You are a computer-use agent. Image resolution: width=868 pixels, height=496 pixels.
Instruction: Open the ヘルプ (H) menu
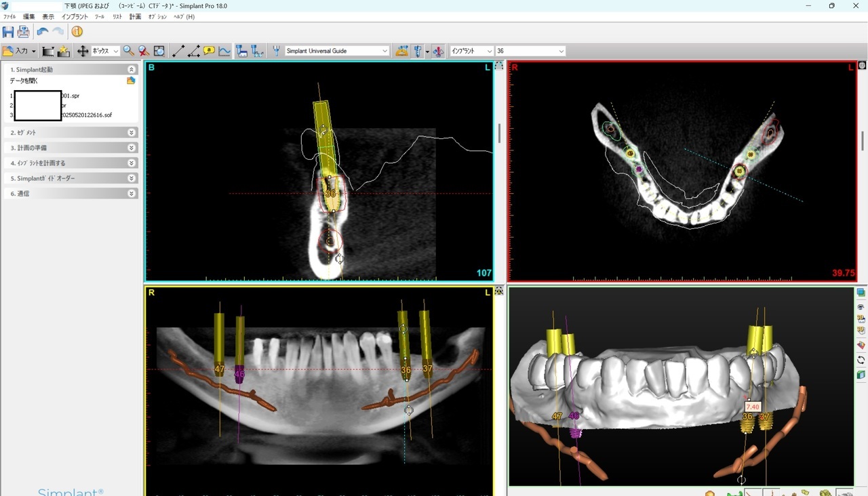(x=184, y=16)
